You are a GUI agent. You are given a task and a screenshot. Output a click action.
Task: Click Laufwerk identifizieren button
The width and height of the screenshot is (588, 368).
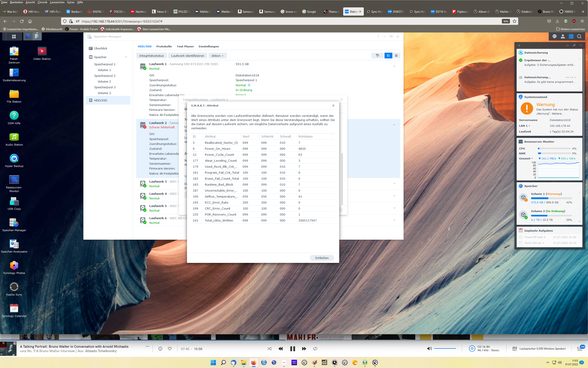pyautogui.click(x=188, y=56)
